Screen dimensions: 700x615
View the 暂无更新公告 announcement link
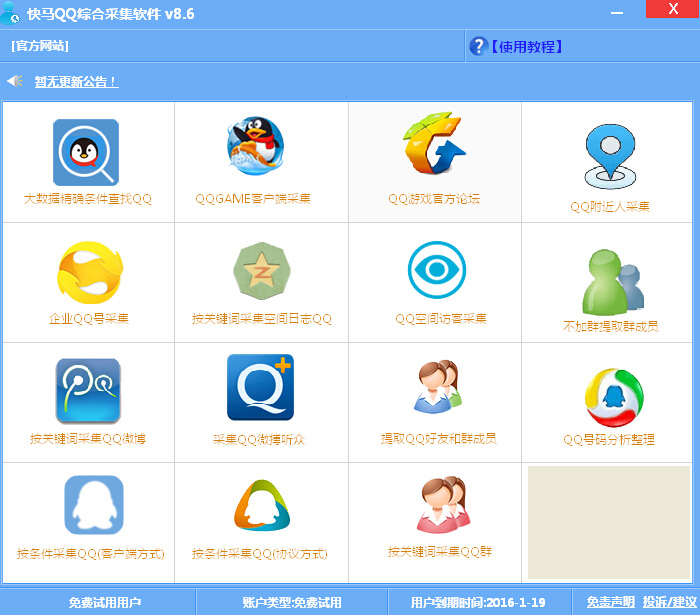[76, 82]
